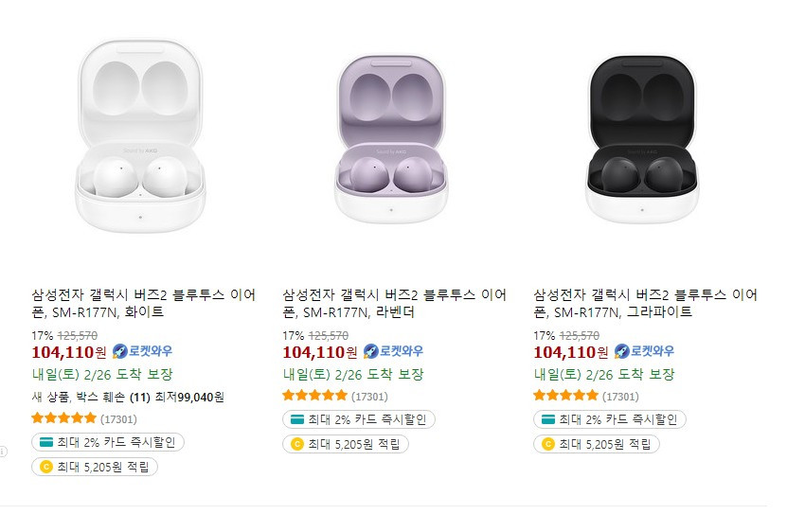Click the lavender item's (17301) review count

coord(369,397)
